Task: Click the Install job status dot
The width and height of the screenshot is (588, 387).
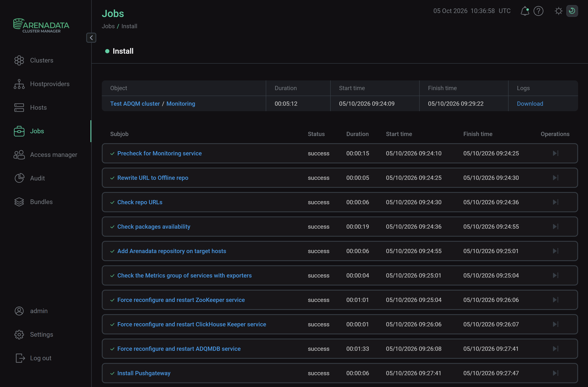Action: 107,51
